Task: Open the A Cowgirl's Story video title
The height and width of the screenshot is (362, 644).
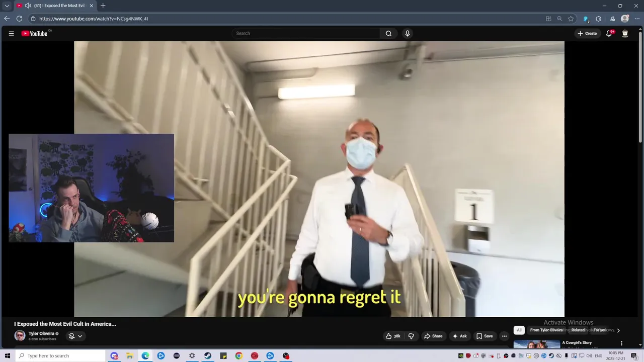Action: point(577,343)
